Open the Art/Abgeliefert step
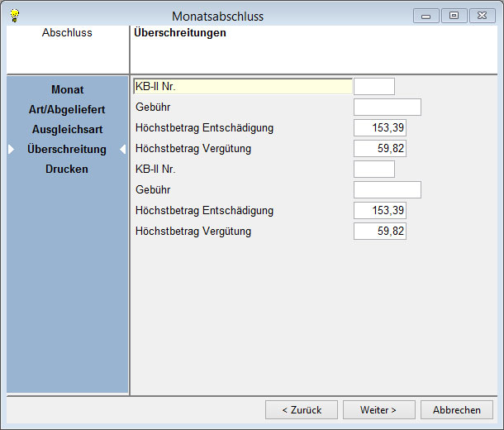Image resolution: width=504 pixels, height=430 pixels. point(67,109)
